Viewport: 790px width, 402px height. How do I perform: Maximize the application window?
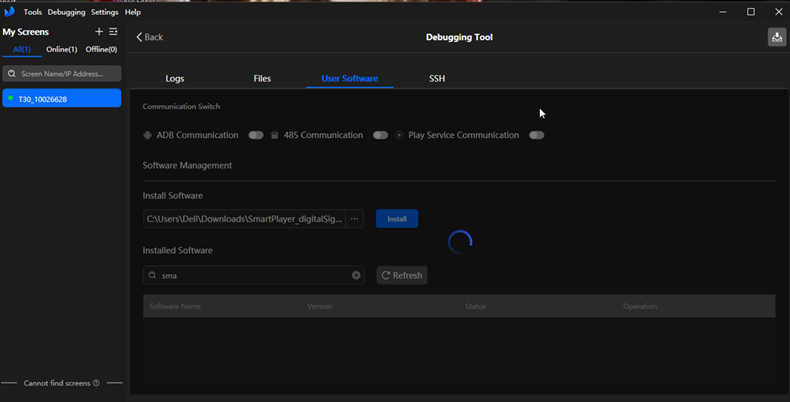pos(751,12)
